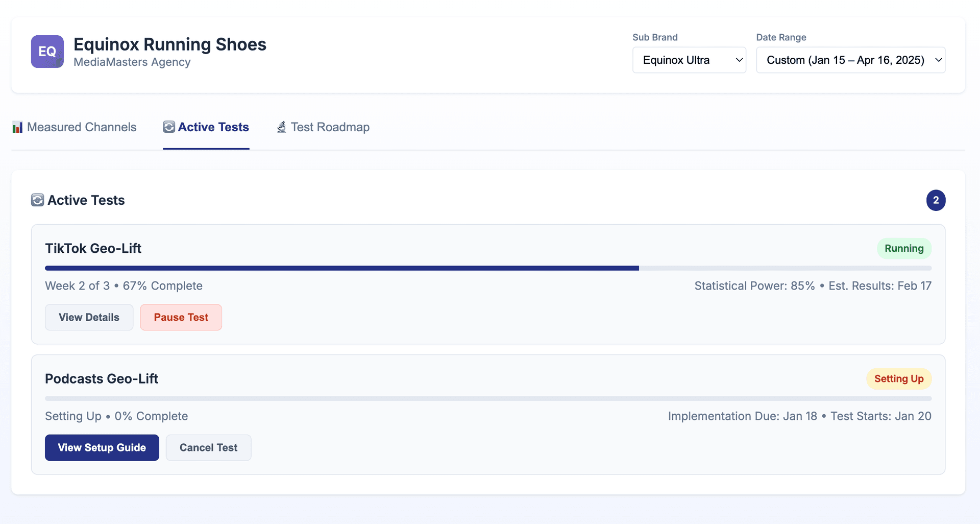Viewport: 980px width, 524px height.
Task: Switch to the Measured Channels tab
Action: click(x=75, y=127)
